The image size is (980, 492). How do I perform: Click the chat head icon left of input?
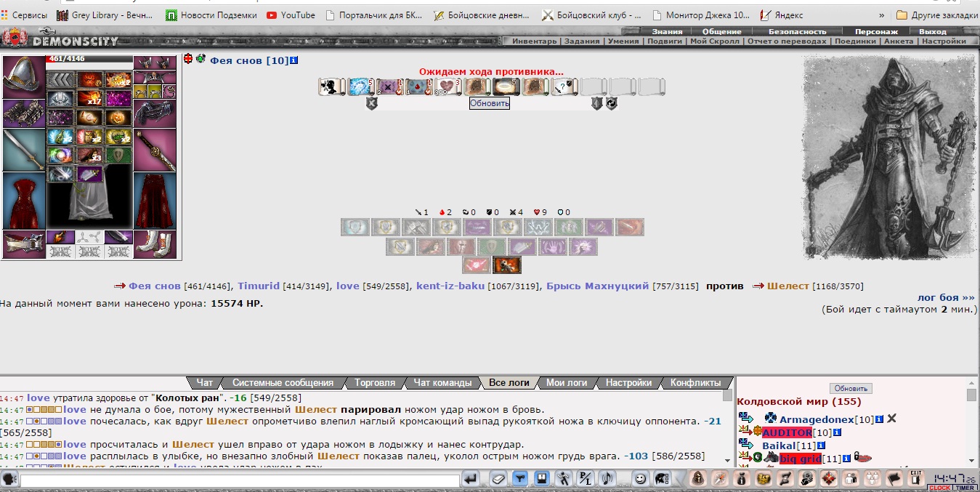(x=9, y=480)
